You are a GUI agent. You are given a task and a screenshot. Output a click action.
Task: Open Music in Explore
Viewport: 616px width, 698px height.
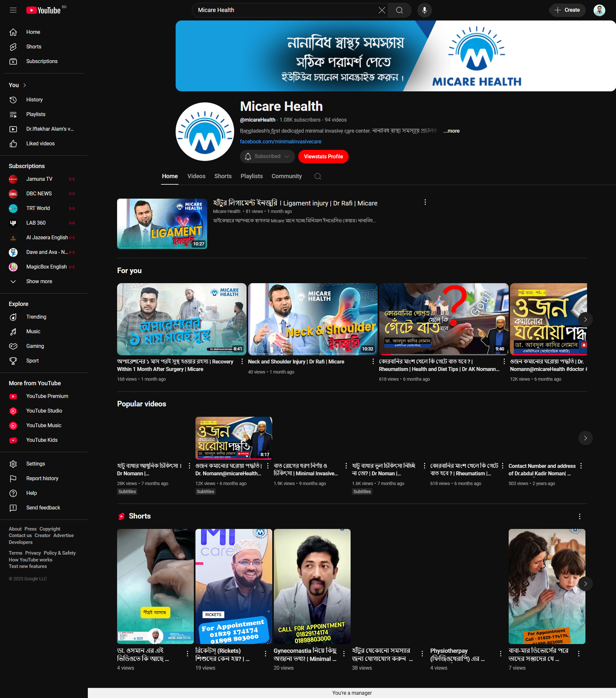44,332
